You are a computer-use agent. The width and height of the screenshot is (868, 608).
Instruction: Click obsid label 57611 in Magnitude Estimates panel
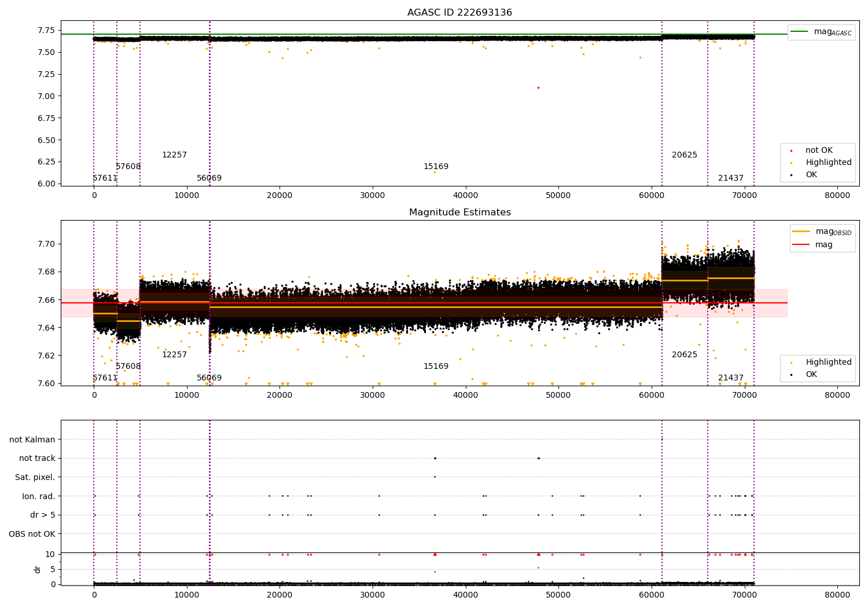click(105, 378)
